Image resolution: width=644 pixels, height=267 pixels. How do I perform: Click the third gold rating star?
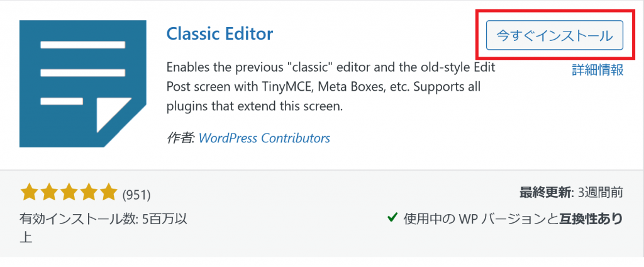[x=69, y=192]
